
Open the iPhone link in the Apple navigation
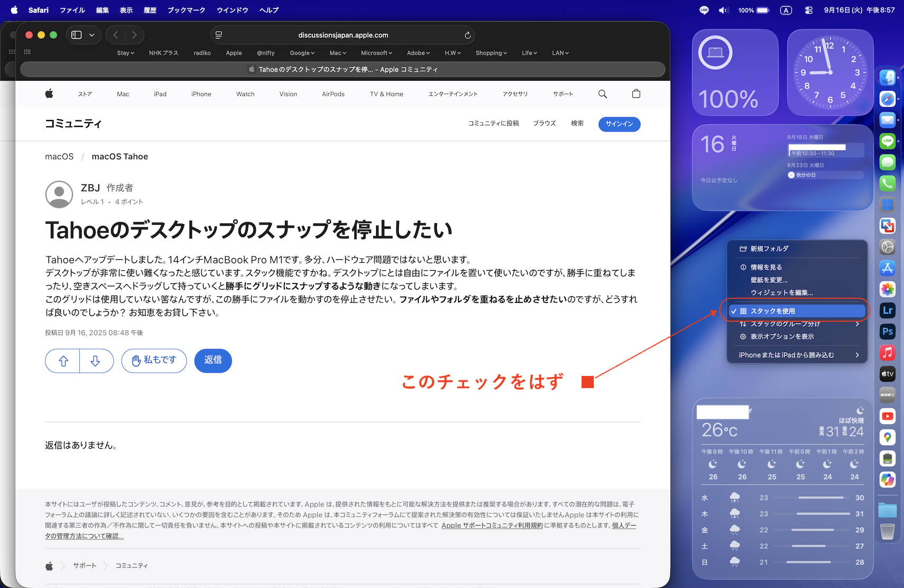click(x=201, y=94)
